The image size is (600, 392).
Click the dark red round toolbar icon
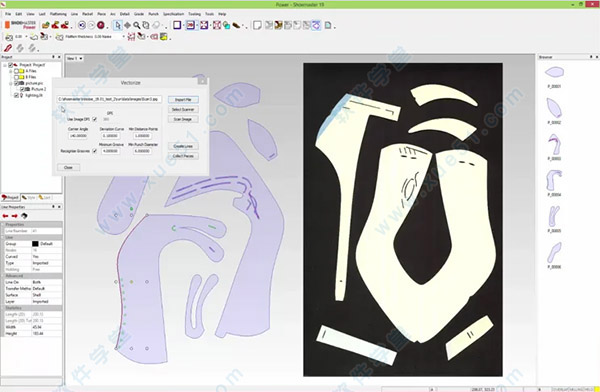(101, 25)
